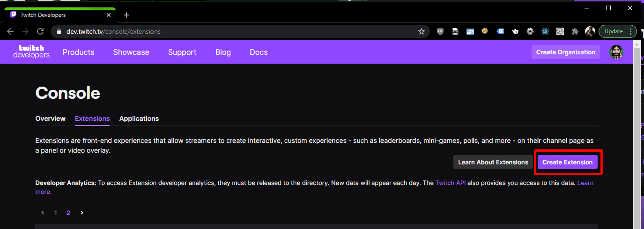The height and width of the screenshot is (229, 644).
Task: Open the uBlock Origin extension icon
Action: tap(440, 31)
